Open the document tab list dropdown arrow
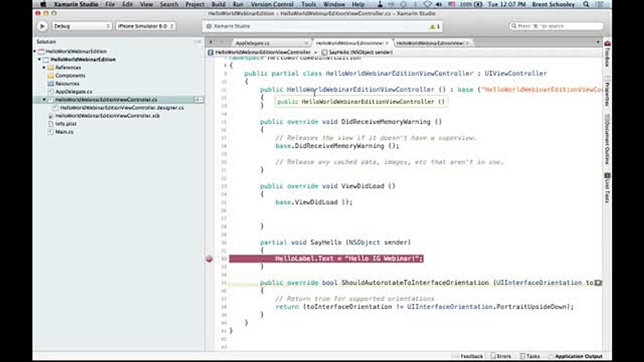The width and height of the screenshot is (644, 362). pos(598,43)
